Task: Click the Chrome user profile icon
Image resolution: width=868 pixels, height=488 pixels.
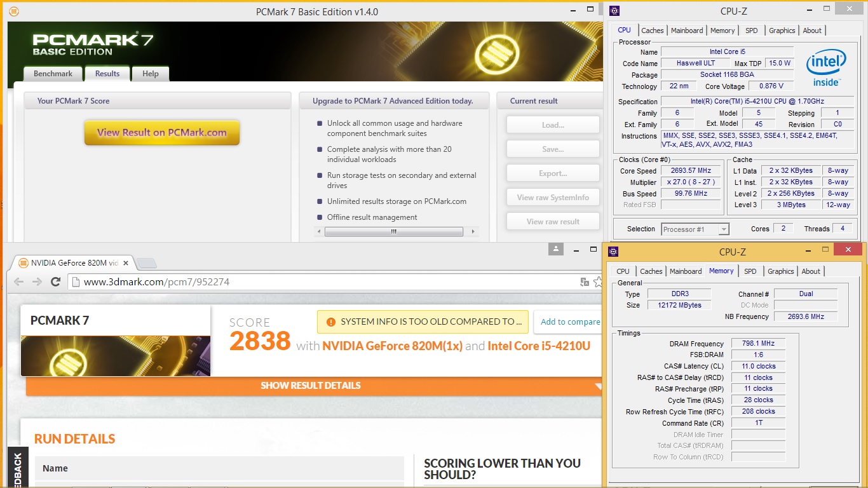Action: pos(556,248)
